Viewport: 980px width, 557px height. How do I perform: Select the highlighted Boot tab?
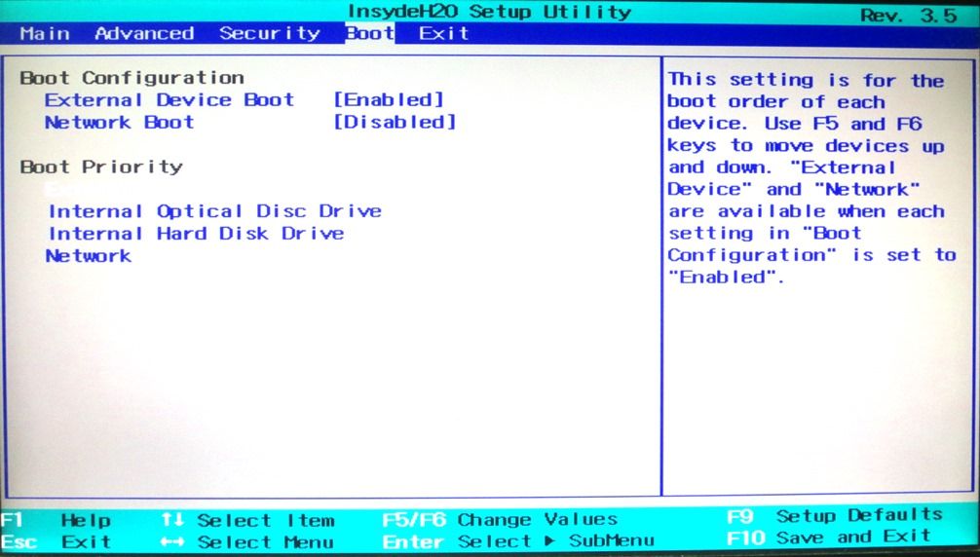[369, 33]
